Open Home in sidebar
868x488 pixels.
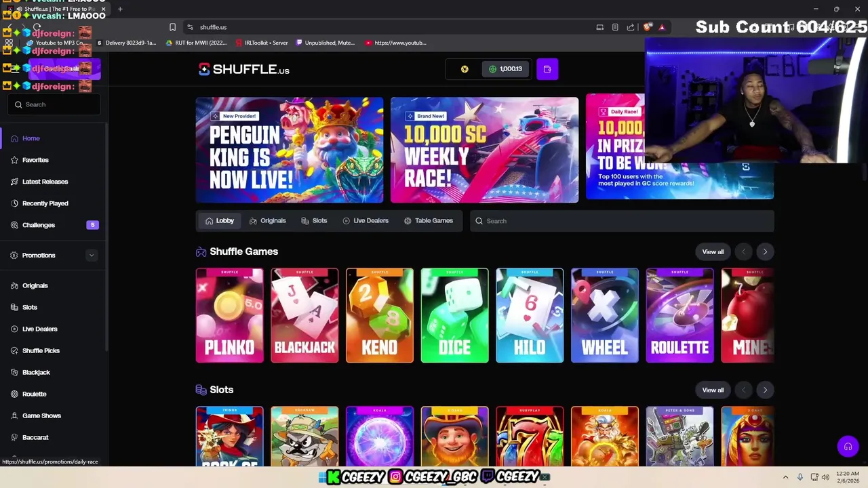coord(54,138)
